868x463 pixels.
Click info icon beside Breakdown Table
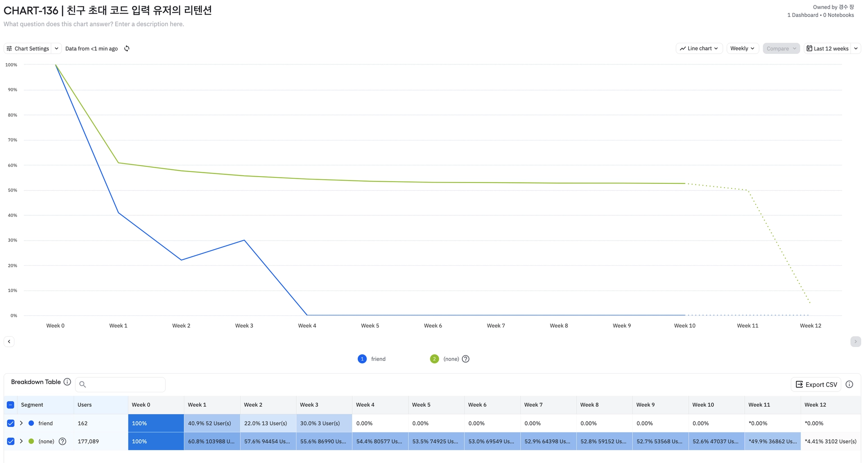tap(67, 382)
